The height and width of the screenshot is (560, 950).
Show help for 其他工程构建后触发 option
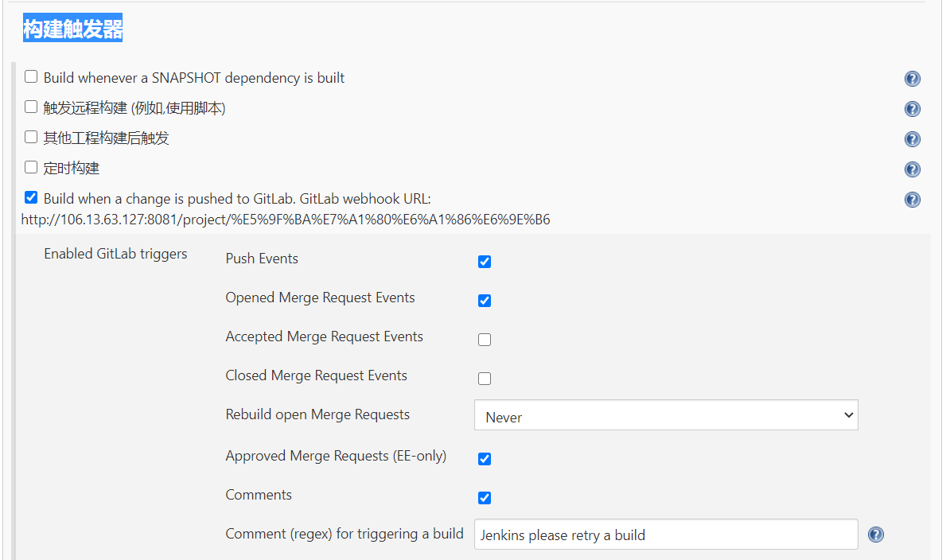click(913, 139)
